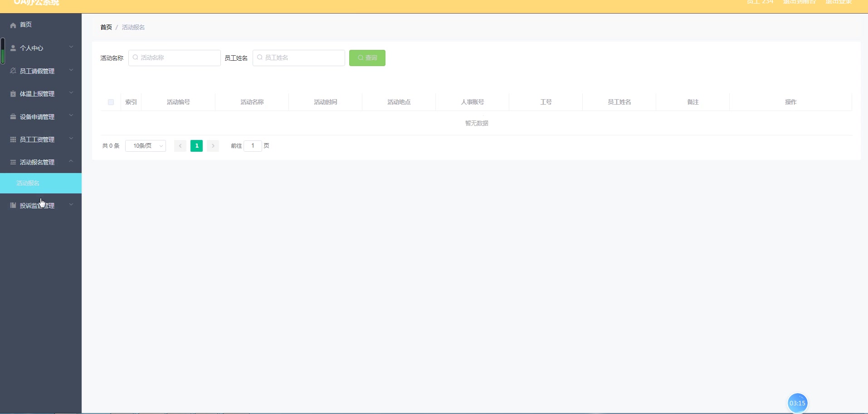This screenshot has height=414, width=868.
Task: Select page 1 in pagination
Action: pos(196,146)
